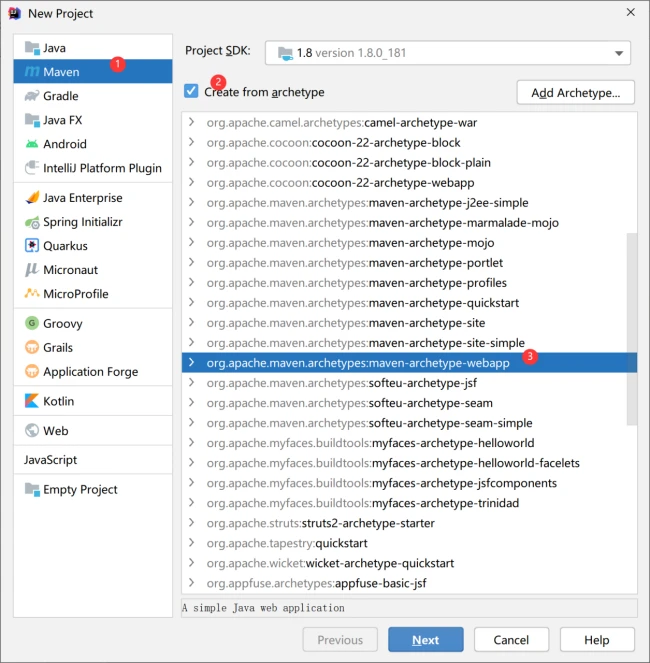Select wicket-archetype-quickstart archetype
Screen dimensions: 650x663
(409, 563)
